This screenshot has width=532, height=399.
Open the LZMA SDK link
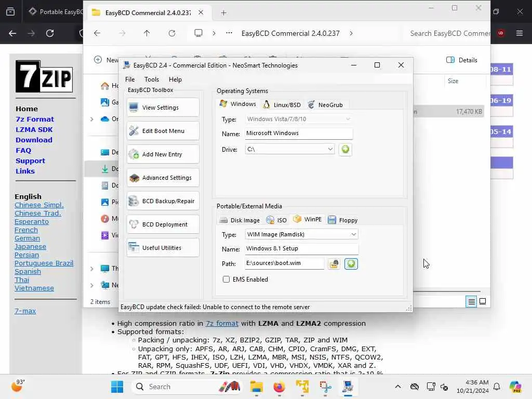(34, 129)
